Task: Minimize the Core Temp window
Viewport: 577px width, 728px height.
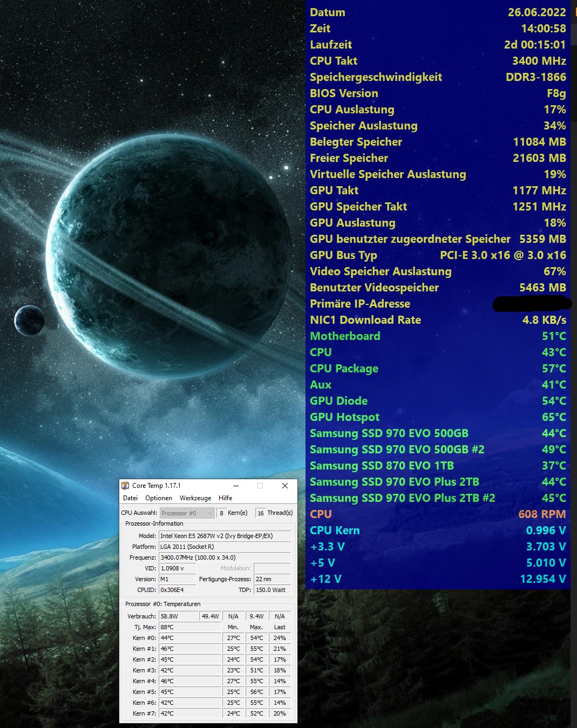Action: pyautogui.click(x=235, y=486)
